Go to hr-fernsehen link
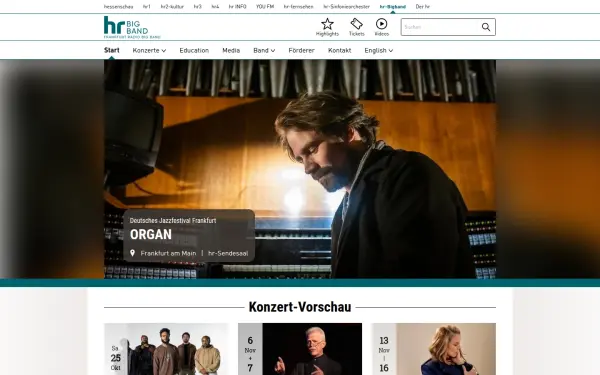The width and height of the screenshot is (600, 375). coord(298,7)
